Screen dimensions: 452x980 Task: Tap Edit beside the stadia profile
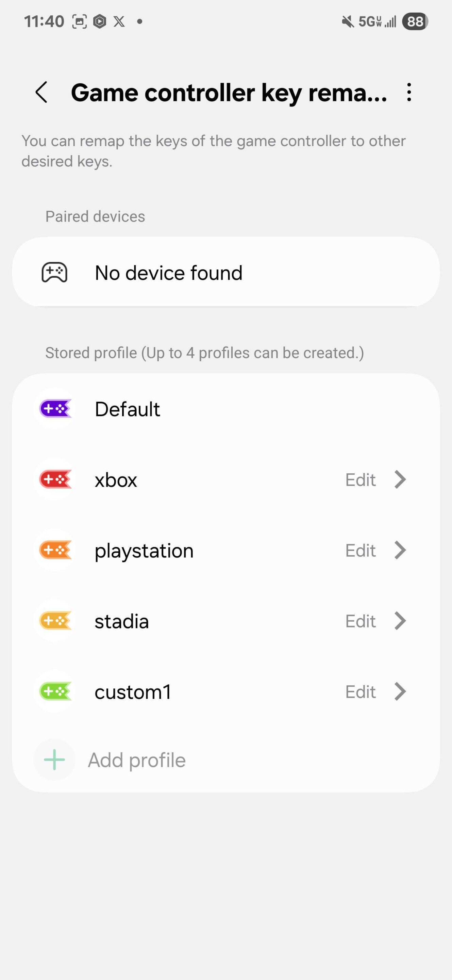click(361, 621)
